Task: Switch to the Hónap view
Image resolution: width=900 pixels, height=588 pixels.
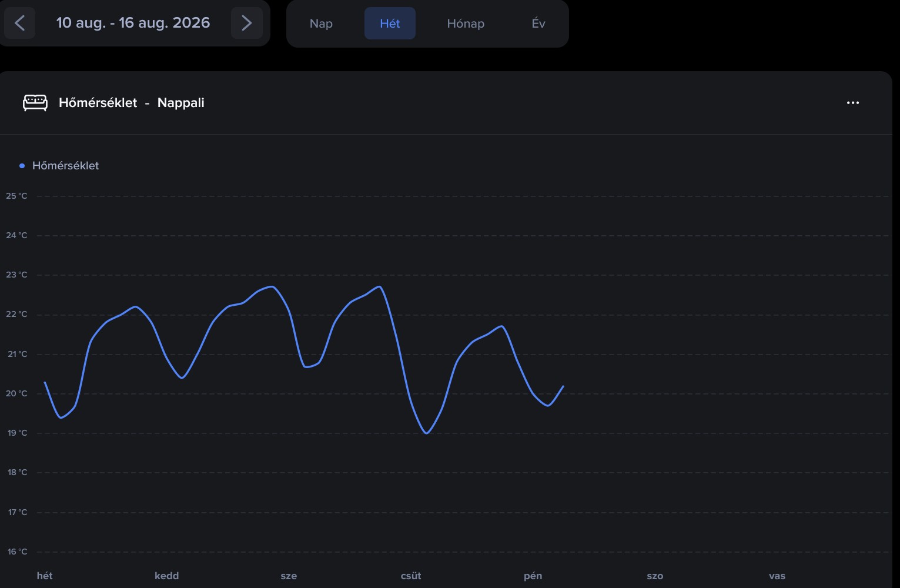Action: click(466, 24)
